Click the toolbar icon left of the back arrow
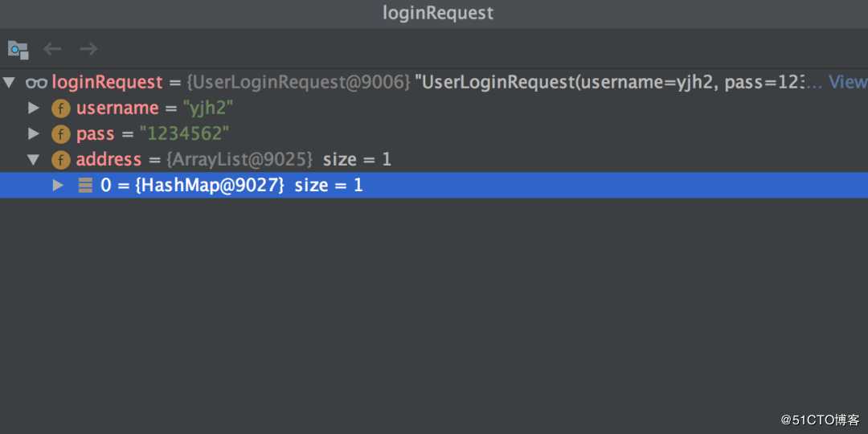This screenshot has width=868, height=434. coord(18,49)
